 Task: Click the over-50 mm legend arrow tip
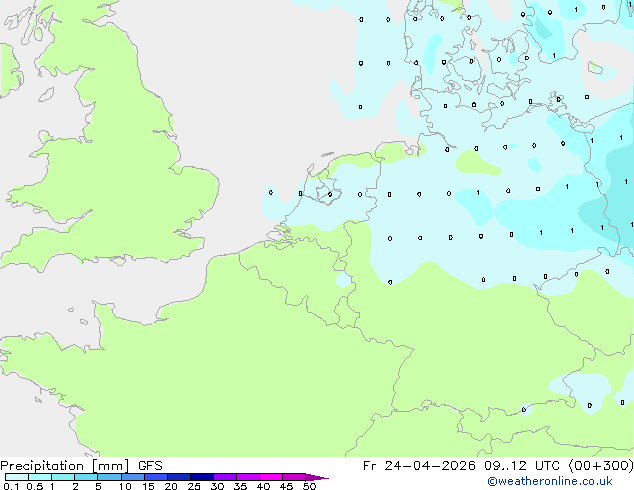317,478
